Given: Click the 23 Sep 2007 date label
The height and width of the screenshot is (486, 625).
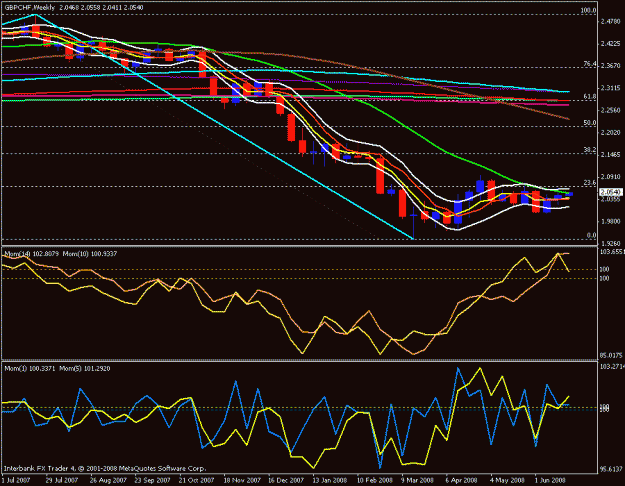Looking at the screenshot, I should [151, 480].
